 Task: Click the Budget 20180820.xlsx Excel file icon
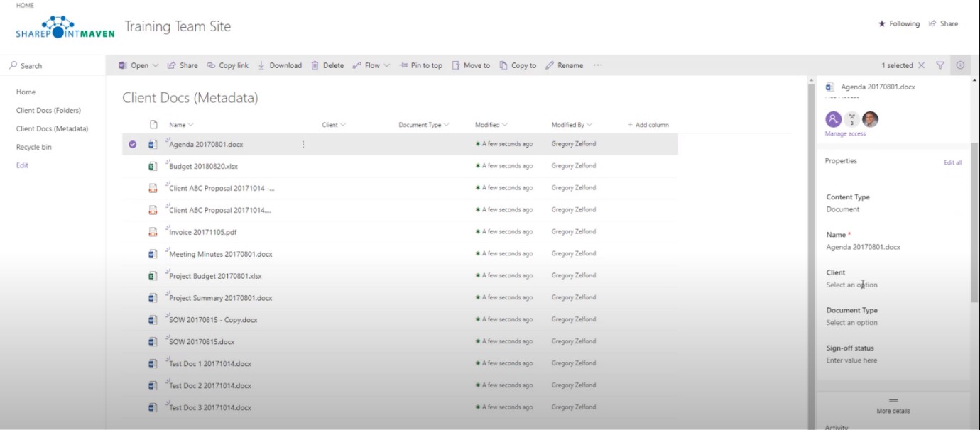click(153, 166)
